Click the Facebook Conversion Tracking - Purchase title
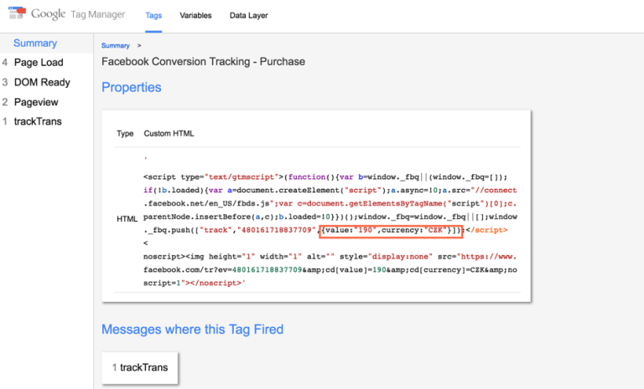 coord(203,62)
